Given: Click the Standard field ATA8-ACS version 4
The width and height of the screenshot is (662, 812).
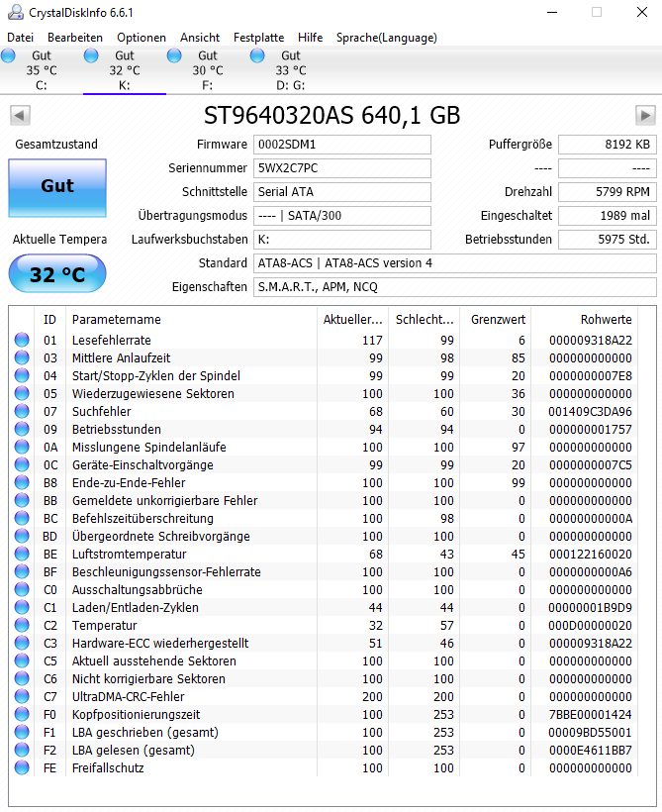Looking at the screenshot, I should [x=455, y=263].
